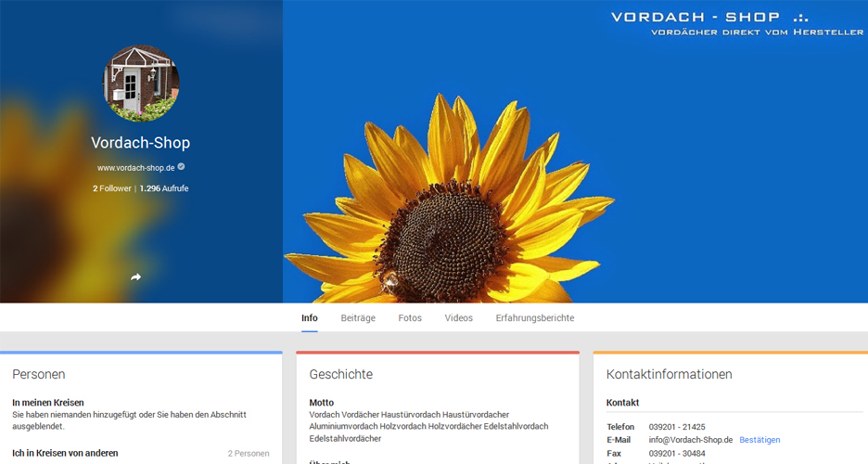Open the Erfahrungsberichte tab
This screenshot has height=464, width=868.
[535, 317]
